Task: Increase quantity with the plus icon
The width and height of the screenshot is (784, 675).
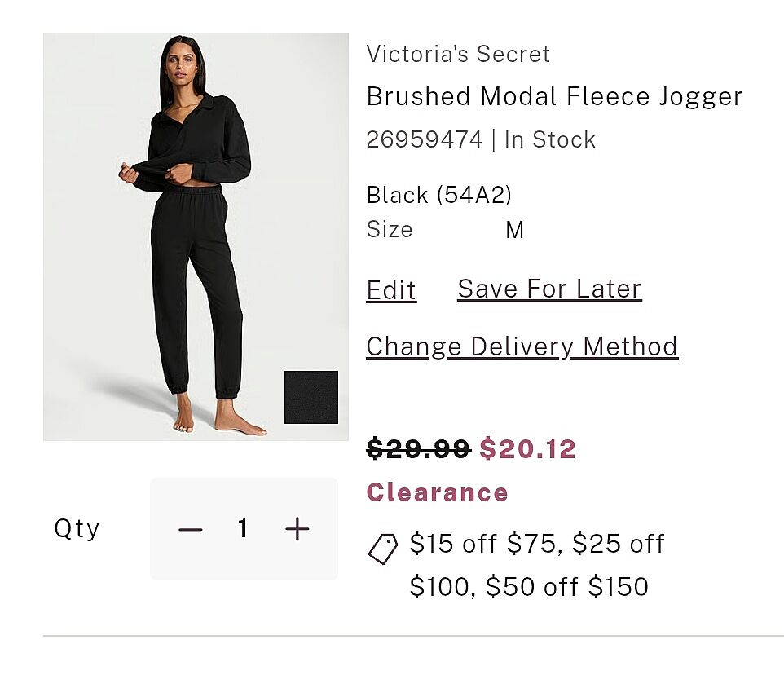Action: [x=297, y=530]
